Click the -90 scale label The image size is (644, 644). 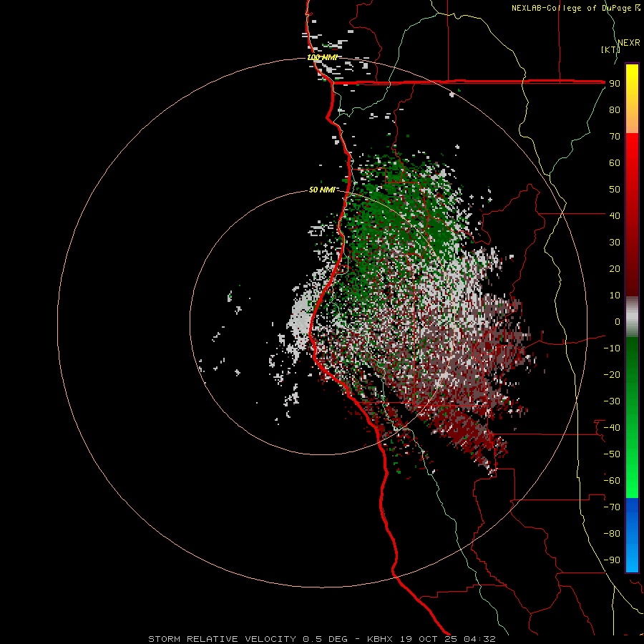coord(612,560)
